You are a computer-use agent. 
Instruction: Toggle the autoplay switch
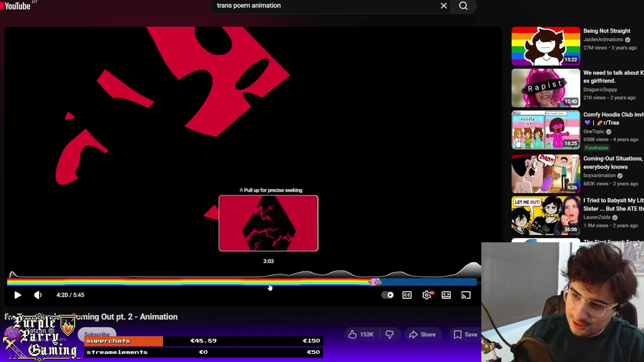pyautogui.click(x=387, y=295)
